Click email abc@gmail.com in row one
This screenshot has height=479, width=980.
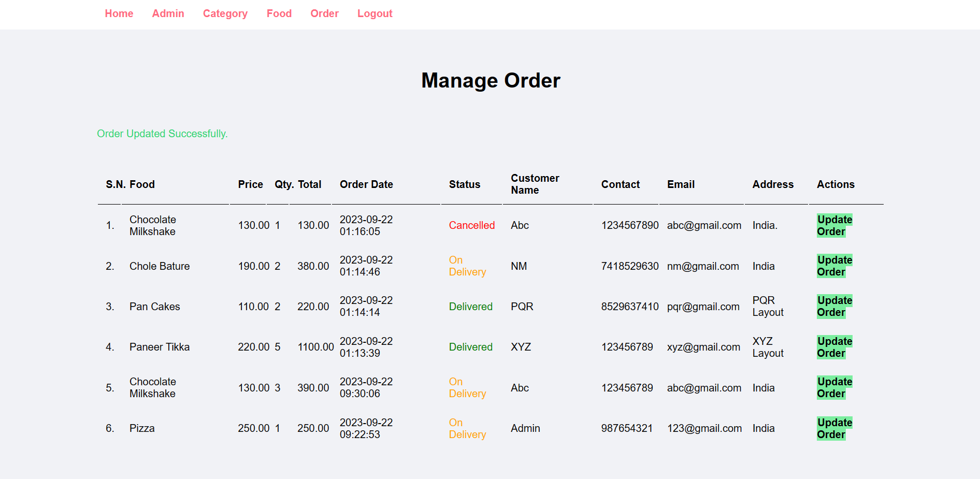(703, 225)
